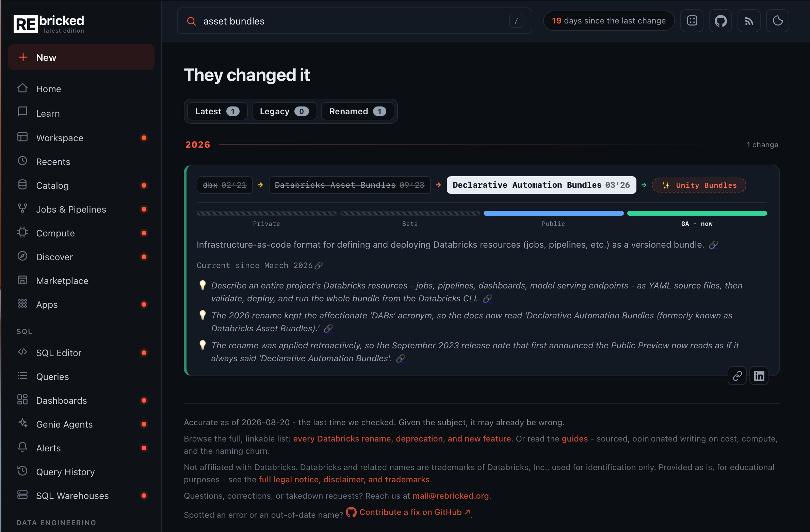Open the Catalog database icon

[22, 184]
